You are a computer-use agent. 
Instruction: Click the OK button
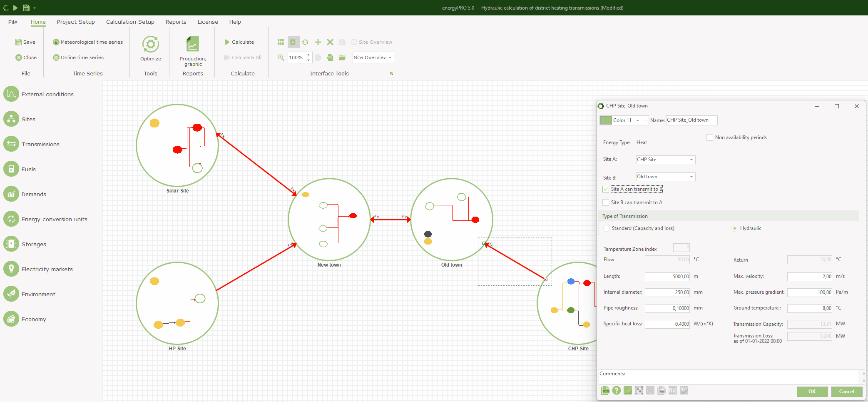pyautogui.click(x=811, y=392)
